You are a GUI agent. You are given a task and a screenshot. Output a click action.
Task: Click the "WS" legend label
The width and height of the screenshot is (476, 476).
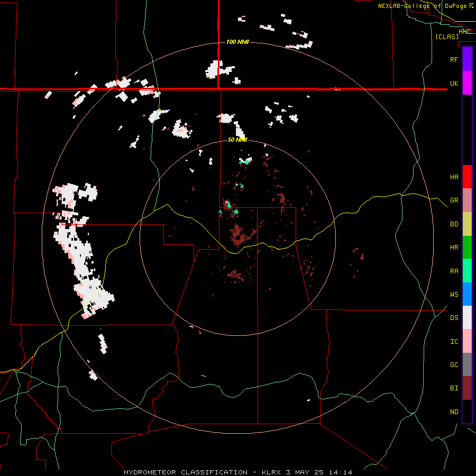tap(454, 295)
